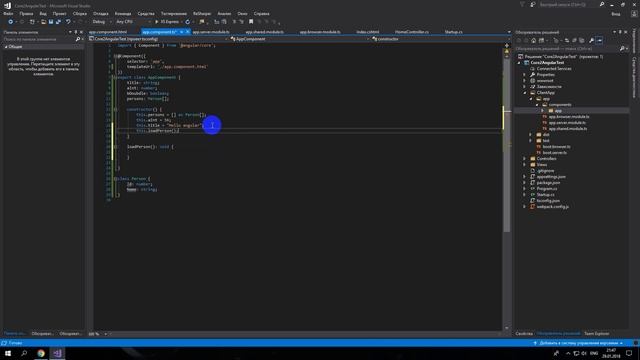Switch to Свойства bottom tab

click(524, 333)
